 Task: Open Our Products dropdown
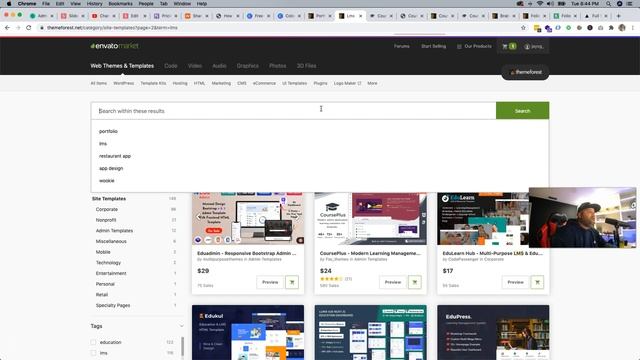474,47
